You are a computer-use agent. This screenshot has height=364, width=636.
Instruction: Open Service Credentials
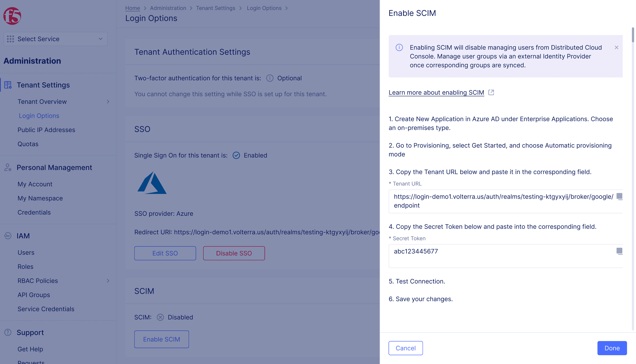(46, 309)
